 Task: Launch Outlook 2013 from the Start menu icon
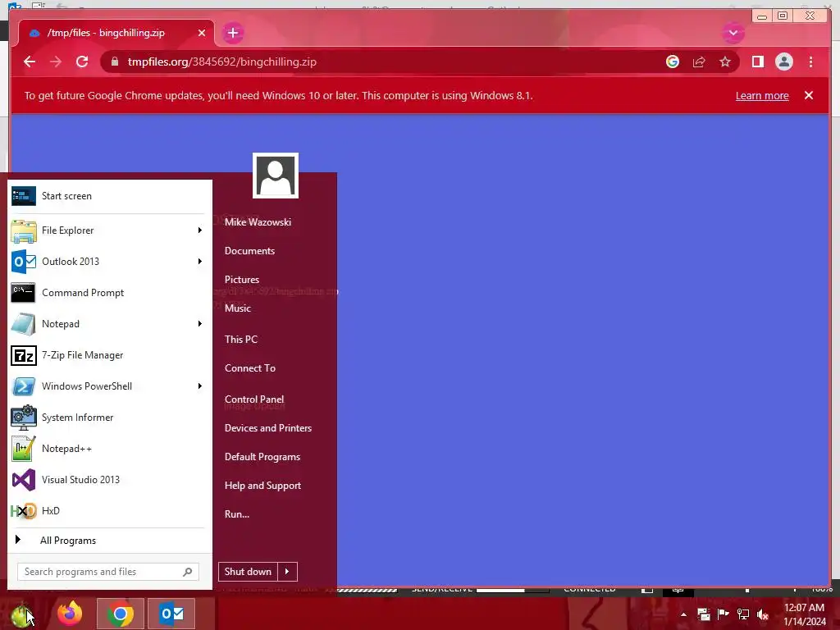[24, 262]
